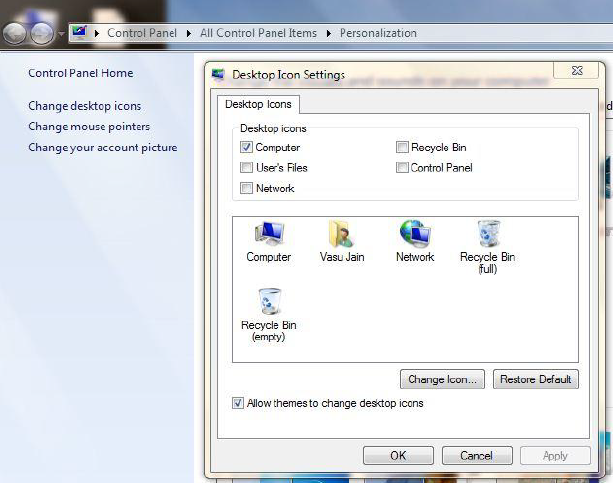Tick the Control Panel checkbox
The height and width of the screenshot is (483, 613).
click(402, 167)
